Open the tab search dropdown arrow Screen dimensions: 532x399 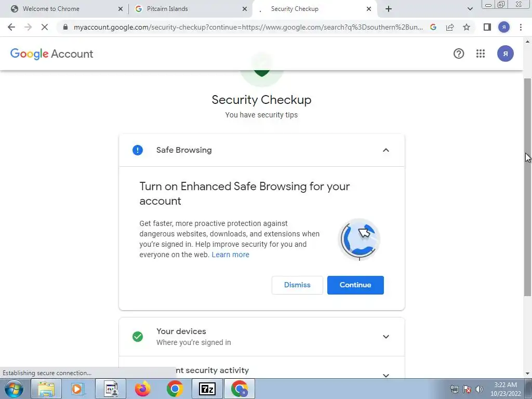[470, 9]
